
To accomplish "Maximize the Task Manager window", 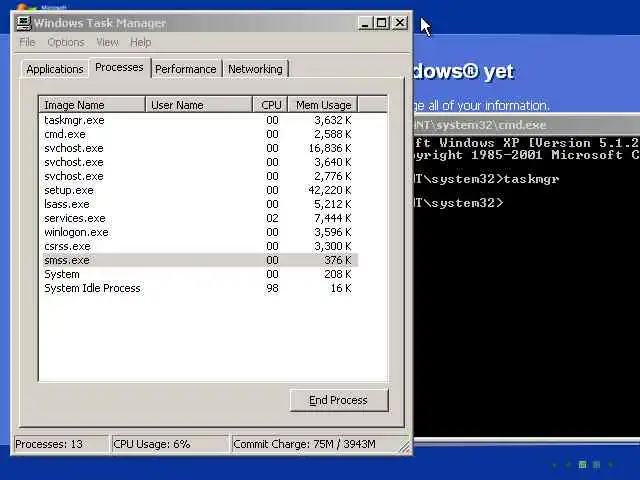I will coord(382,23).
